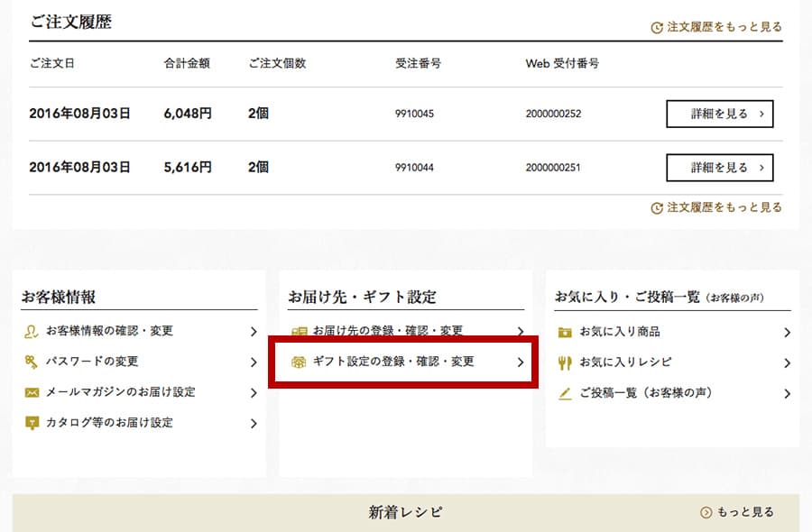Click the person icon beside お客様情報の確認・変更
The width and height of the screenshot is (812, 532).
click(x=32, y=332)
